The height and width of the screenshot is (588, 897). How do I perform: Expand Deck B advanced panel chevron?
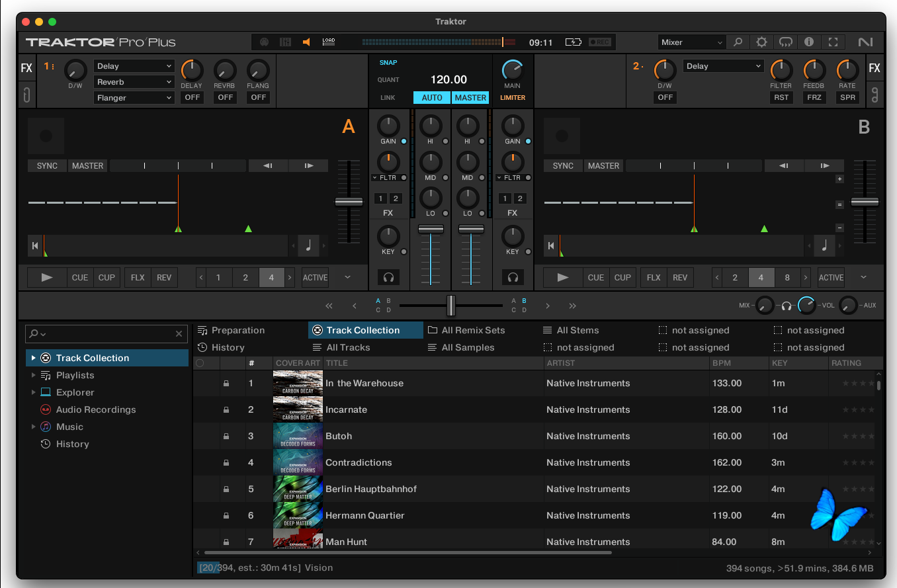[x=864, y=278]
